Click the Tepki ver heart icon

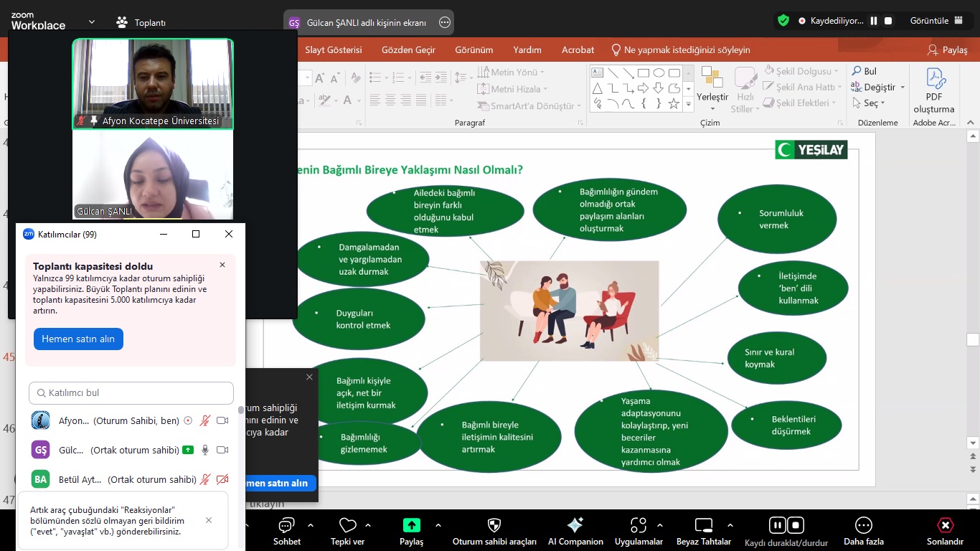coord(348,525)
